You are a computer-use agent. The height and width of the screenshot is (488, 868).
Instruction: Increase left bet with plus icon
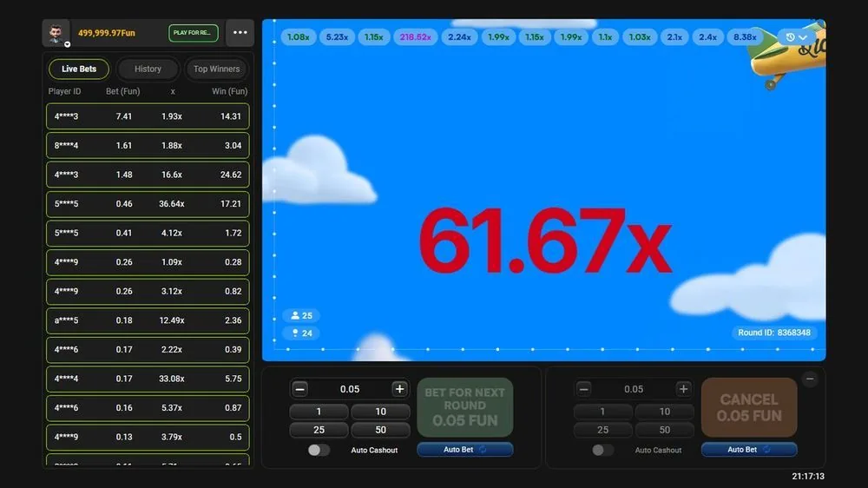[x=399, y=389]
